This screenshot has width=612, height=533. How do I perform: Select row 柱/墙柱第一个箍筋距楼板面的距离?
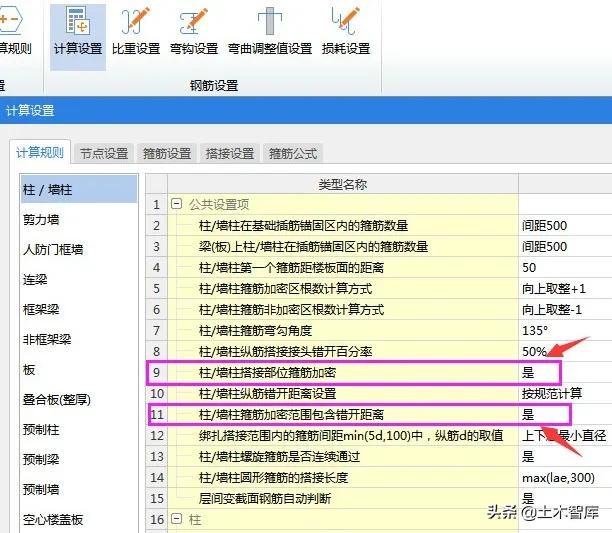(343, 267)
